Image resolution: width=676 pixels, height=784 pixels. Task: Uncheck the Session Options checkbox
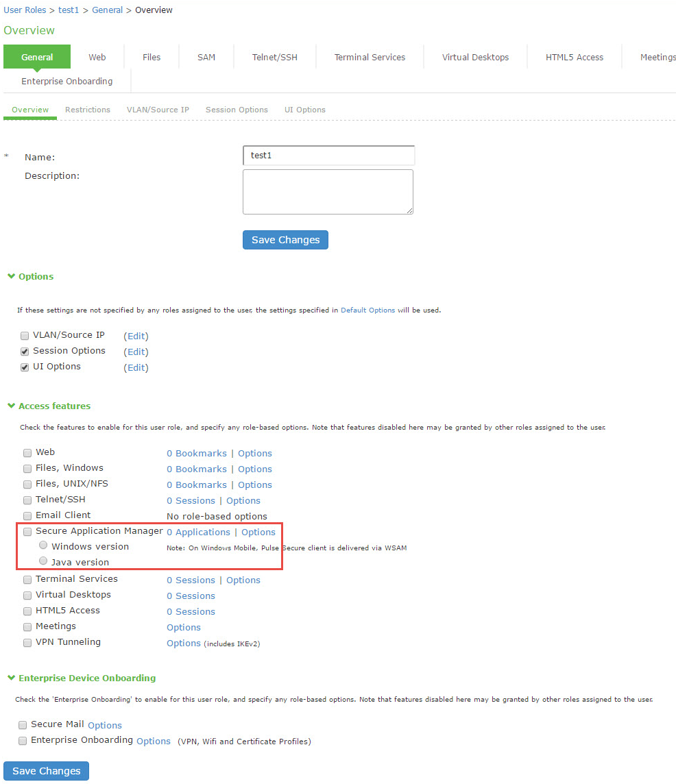coord(25,351)
